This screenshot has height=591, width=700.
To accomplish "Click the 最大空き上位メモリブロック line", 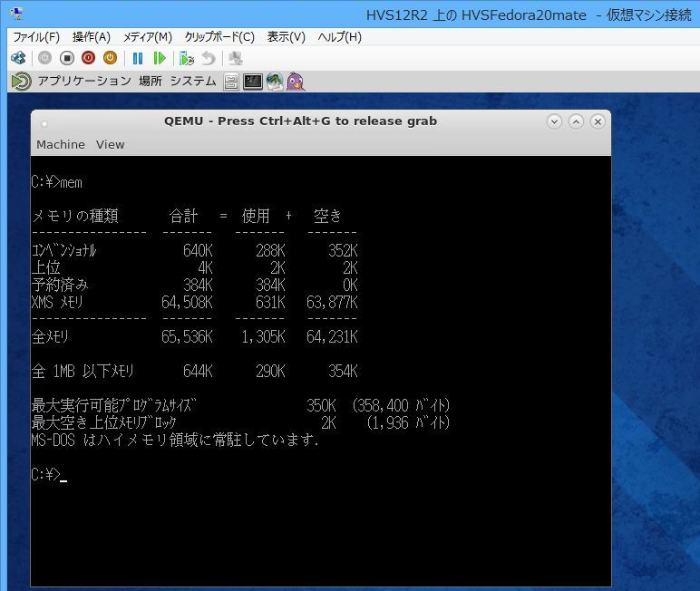I will click(104, 422).
